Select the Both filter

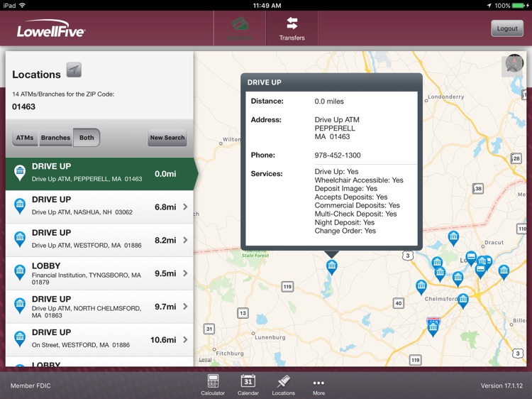tap(87, 138)
